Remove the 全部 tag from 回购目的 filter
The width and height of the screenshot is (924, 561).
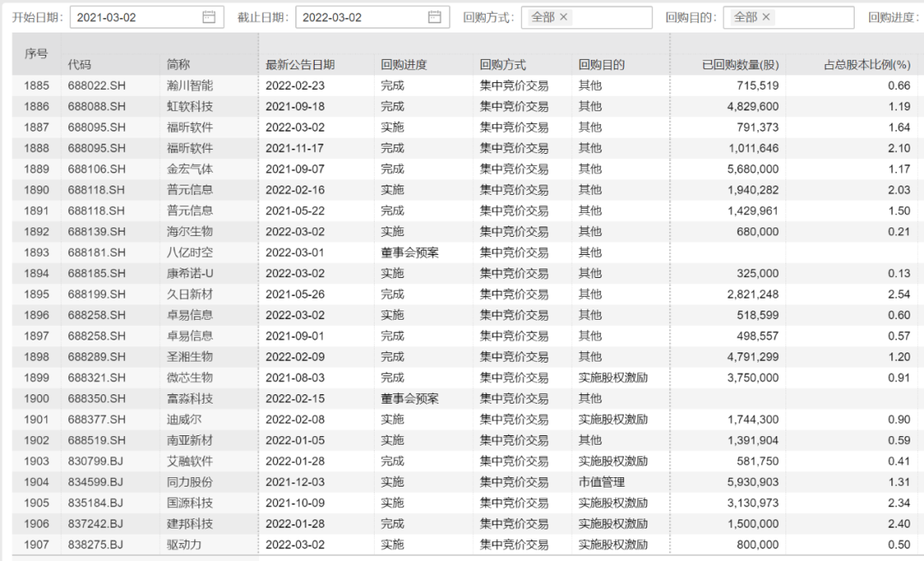pos(766,17)
